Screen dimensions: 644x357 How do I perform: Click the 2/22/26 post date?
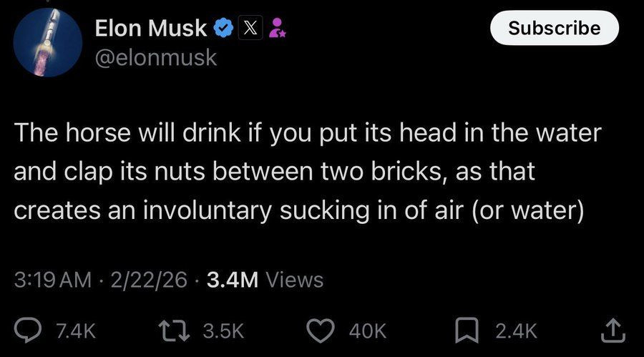(149, 280)
